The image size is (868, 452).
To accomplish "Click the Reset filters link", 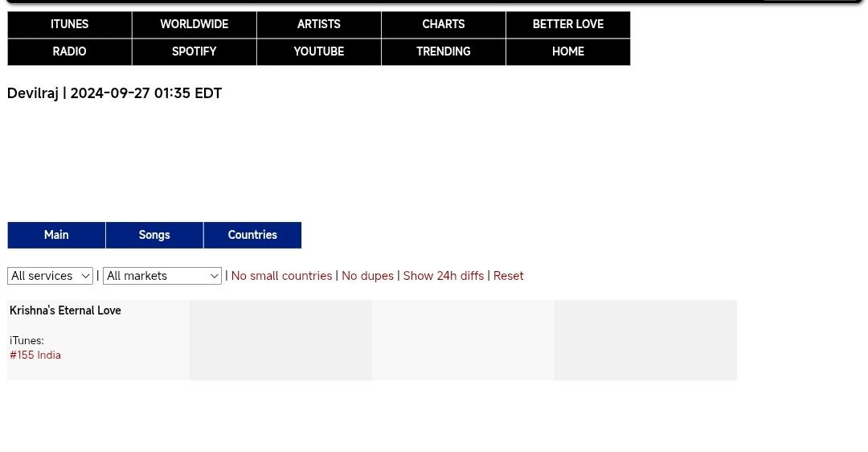I will coord(508,276).
